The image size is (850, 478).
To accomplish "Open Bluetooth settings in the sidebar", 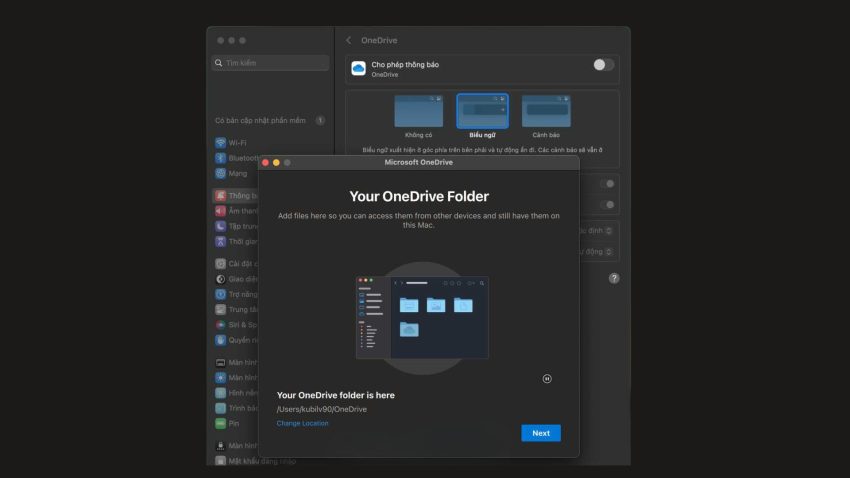I will [x=236, y=158].
